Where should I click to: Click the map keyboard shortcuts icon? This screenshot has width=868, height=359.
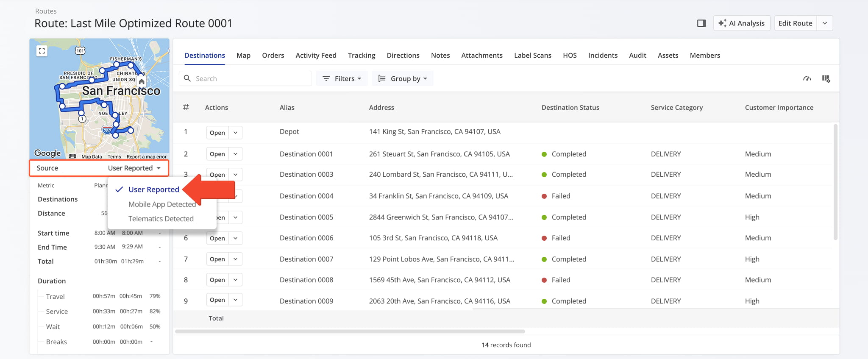[72, 156]
